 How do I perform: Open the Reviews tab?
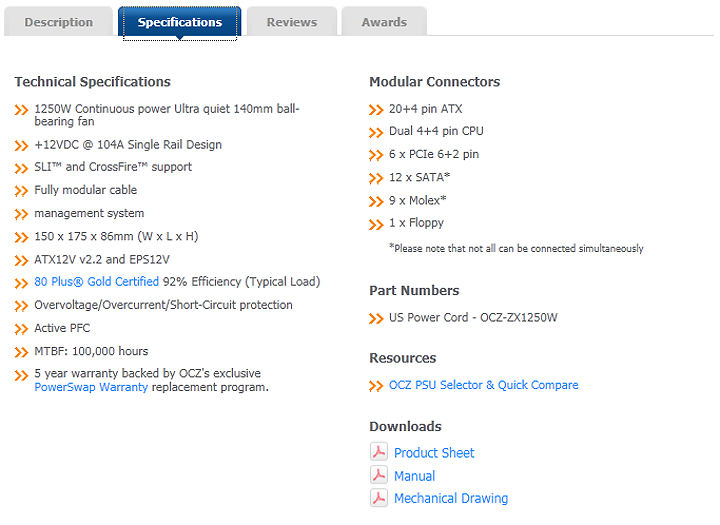pos(291,22)
